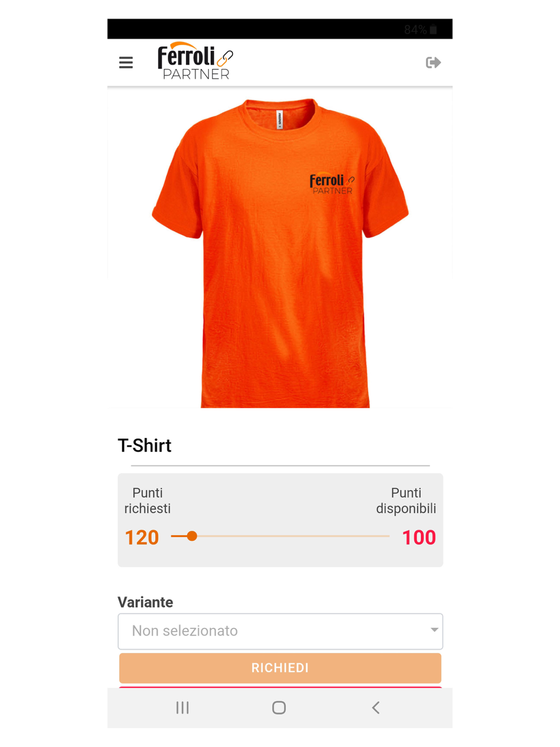The width and height of the screenshot is (560, 747).
Task: Click the Variante section label
Action: coord(146,603)
